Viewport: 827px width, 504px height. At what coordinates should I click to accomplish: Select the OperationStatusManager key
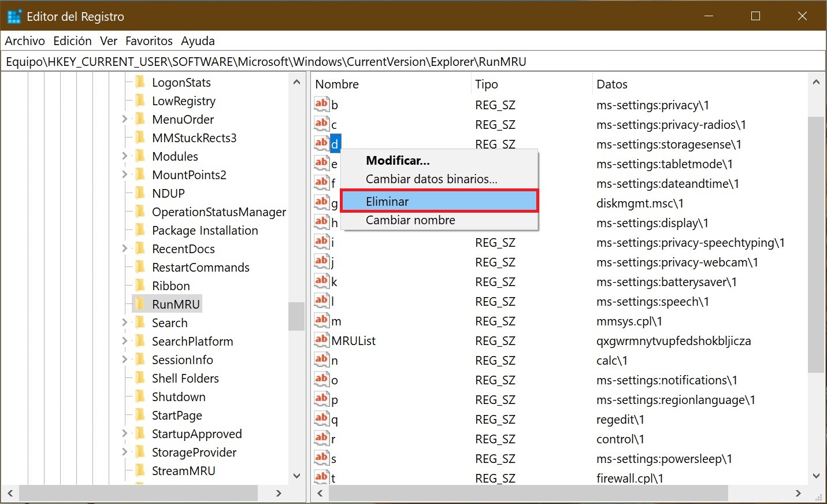pyautogui.click(x=219, y=212)
